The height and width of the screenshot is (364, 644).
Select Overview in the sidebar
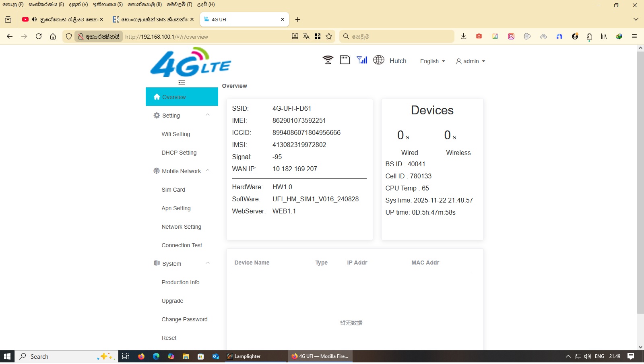pyautogui.click(x=182, y=97)
